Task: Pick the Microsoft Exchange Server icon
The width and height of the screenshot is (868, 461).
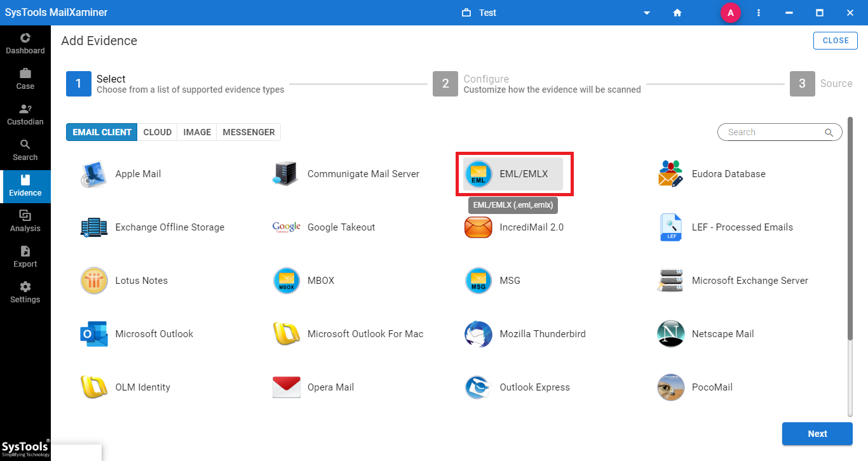Action: 670,281
